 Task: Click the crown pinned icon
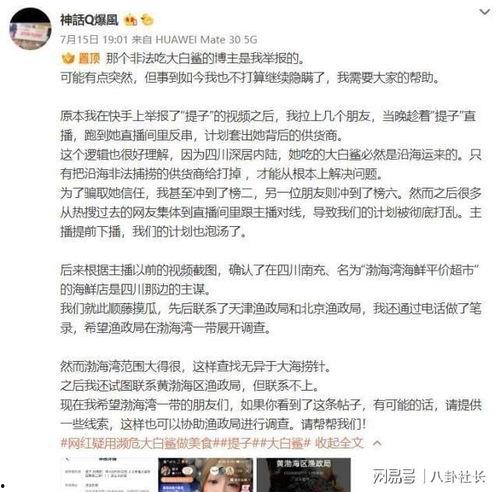tap(68, 59)
